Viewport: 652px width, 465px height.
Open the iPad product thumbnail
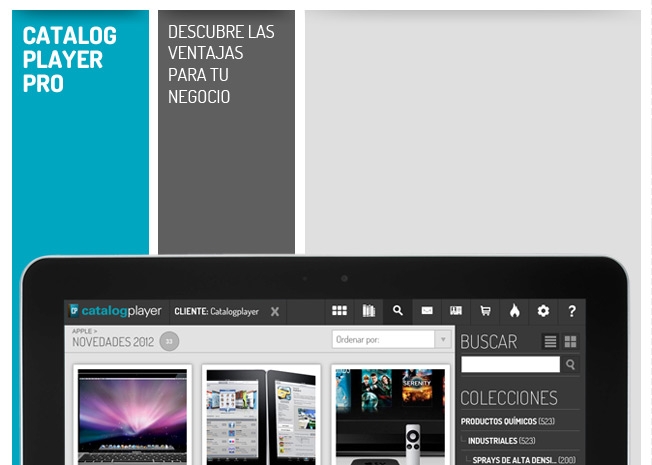click(x=261, y=416)
